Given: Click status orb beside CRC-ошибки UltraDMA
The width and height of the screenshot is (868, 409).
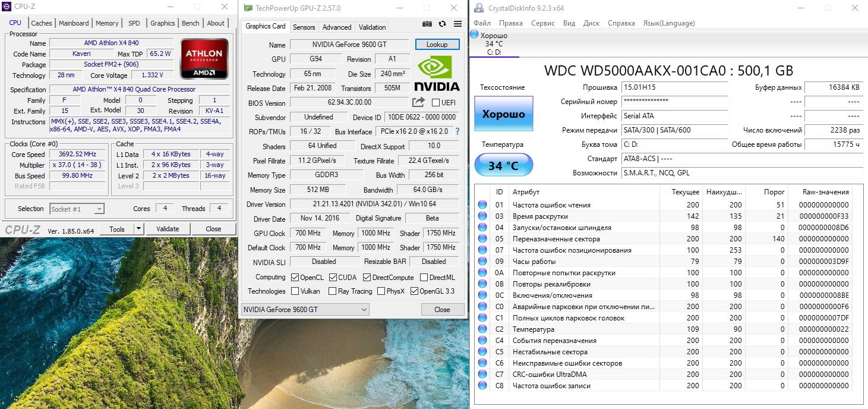Looking at the screenshot, I should (482, 375).
